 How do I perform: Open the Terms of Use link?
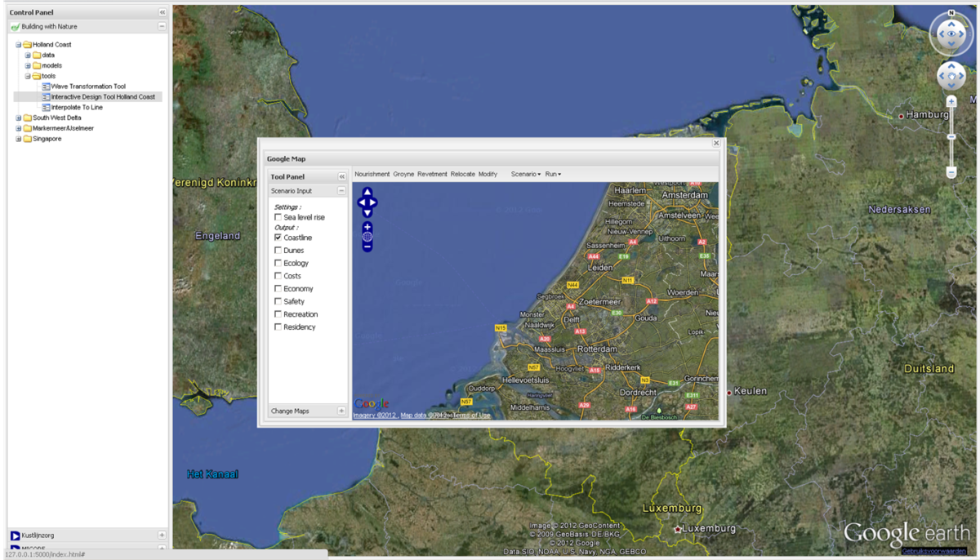(x=472, y=416)
